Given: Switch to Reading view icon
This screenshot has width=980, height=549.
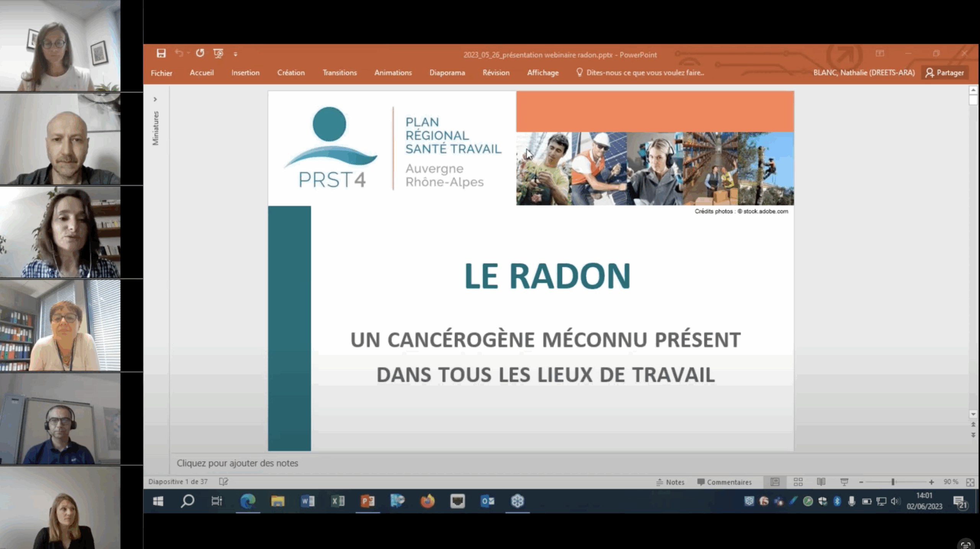Looking at the screenshot, I should 821,482.
